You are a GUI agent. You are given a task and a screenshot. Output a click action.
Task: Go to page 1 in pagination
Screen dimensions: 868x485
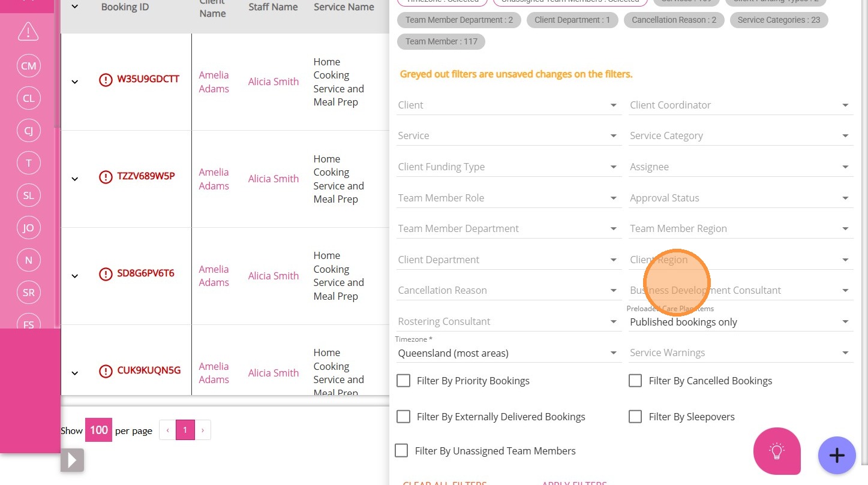pyautogui.click(x=185, y=430)
